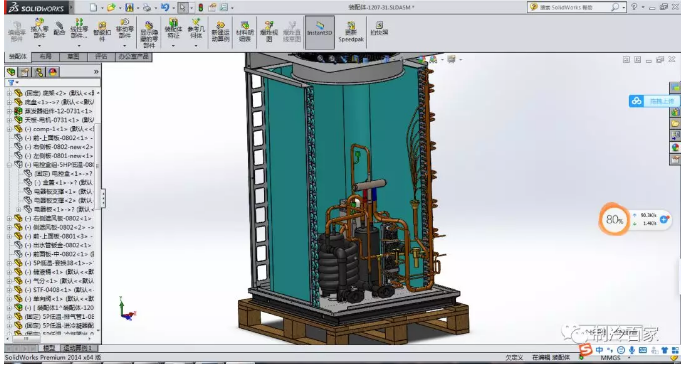Click the Bill of Materials icon
Image resolution: width=687 pixels, height=371 pixels.
tap(245, 32)
